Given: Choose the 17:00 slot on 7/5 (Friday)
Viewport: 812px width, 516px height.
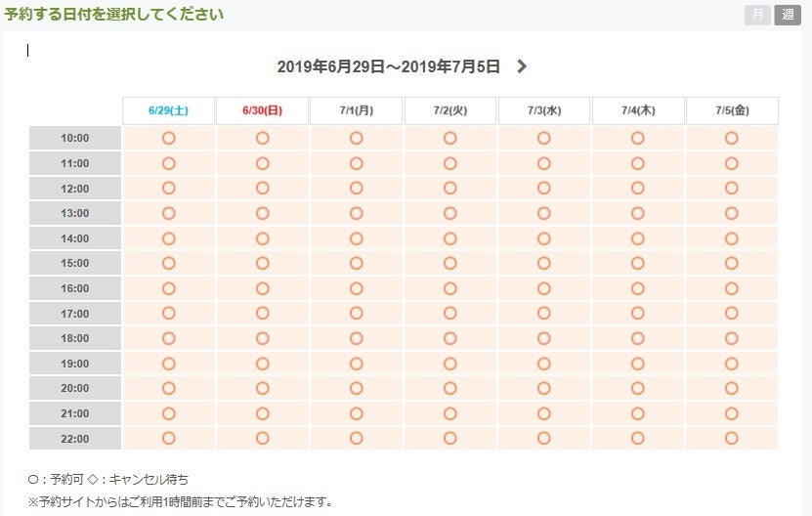Looking at the screenshot, I should 731,313.
